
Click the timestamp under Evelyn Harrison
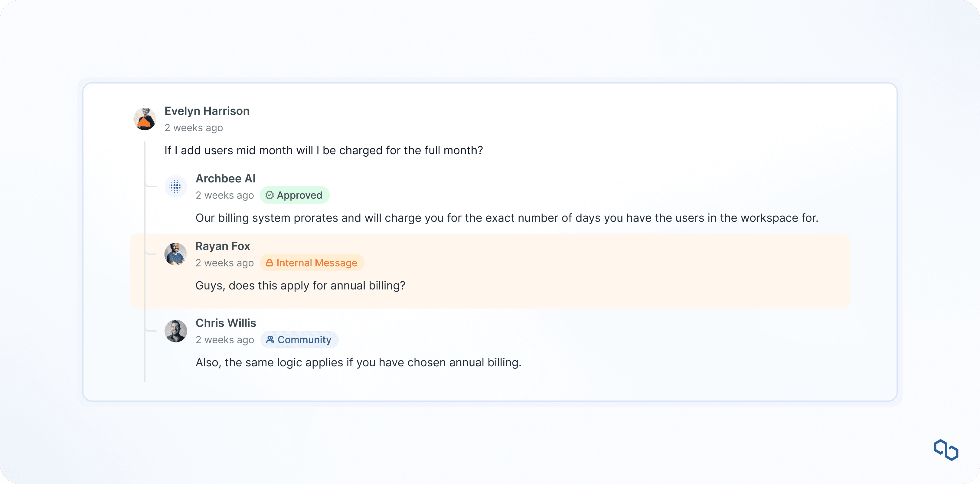tap(194, 128)
